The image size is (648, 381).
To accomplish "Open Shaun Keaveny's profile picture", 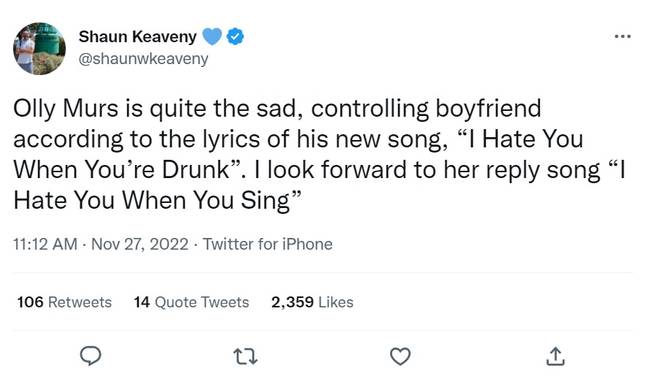I will point(39,48).
